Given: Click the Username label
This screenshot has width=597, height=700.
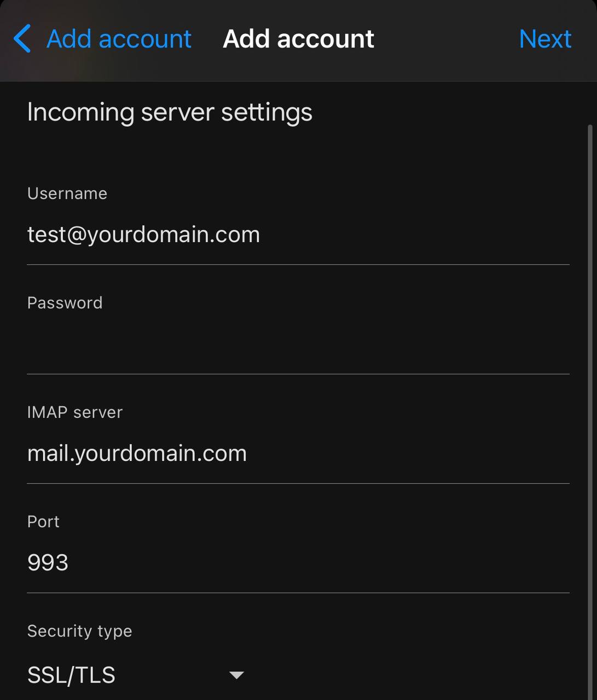Looking at the screenshot, I should pyautogui.click(x=67, y=194).
